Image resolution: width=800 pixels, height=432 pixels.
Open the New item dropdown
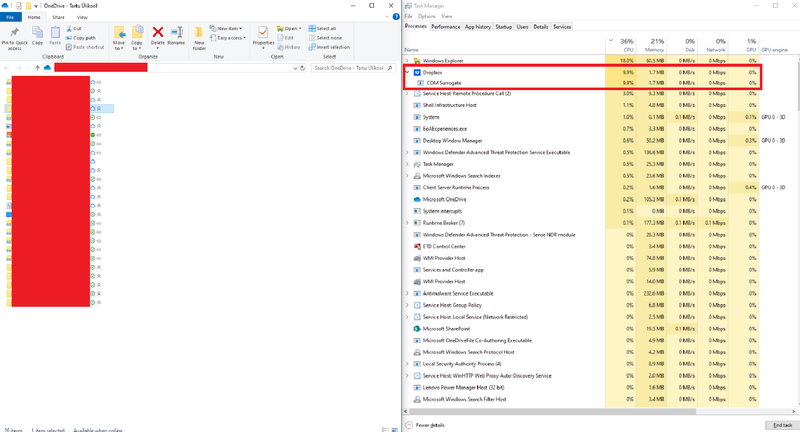pos(228,28)
